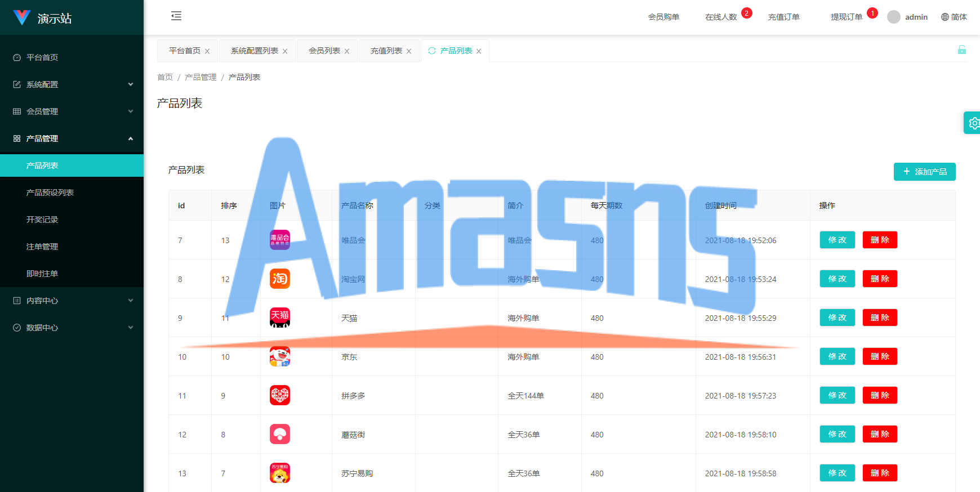This screenshot has height=492, width=980.
Task: Click 修改 for the 唯品会 row
Action: pyautogui.click(x=837, y=240)
